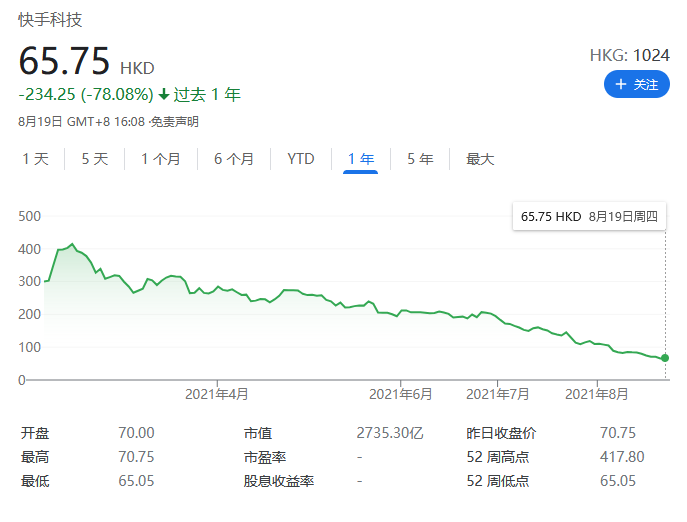Show the 最大 maximum time range
Image resolution: width=687 pixels, height=522 pixels.
click(480, 159)
